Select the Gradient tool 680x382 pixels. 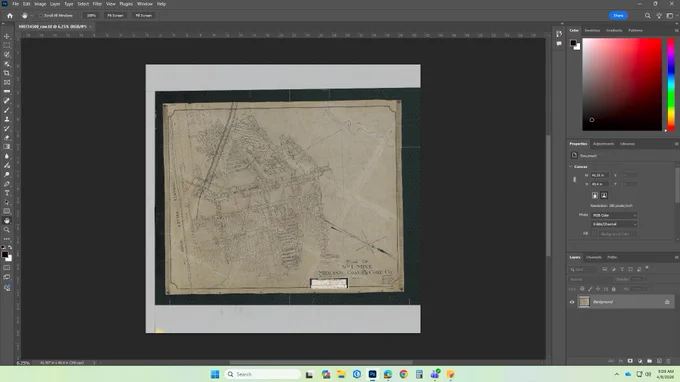[x=7, y=147]
